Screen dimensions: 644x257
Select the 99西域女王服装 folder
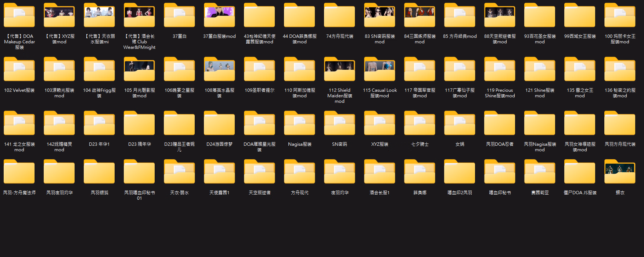tap(580, 15)
